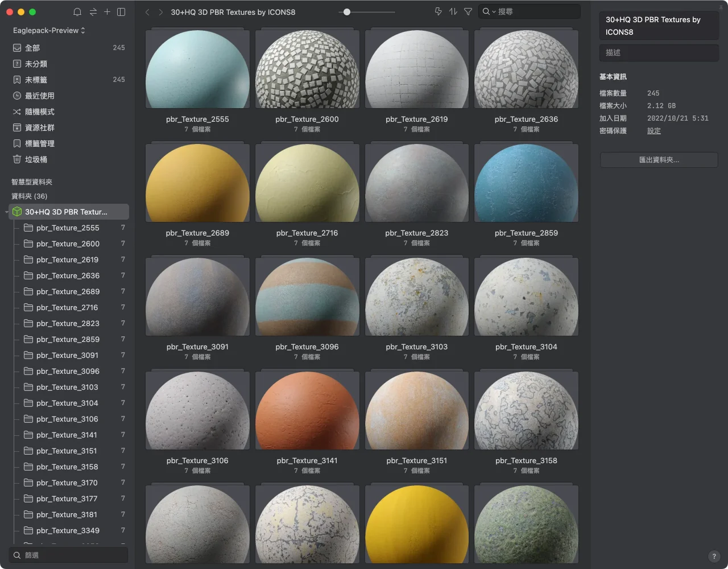Open 隨機模式 in the sidebar
This screenshot has width=728, height=569.
69,112
